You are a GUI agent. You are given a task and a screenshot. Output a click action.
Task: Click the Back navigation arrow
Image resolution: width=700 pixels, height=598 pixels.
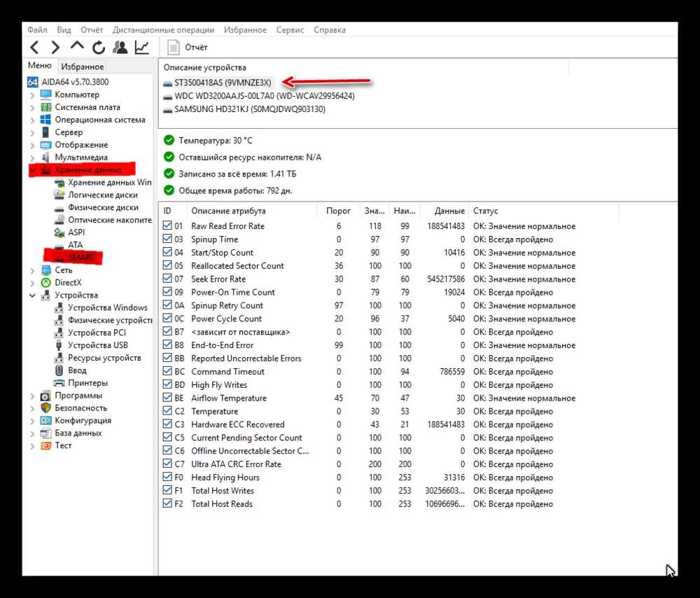34,48
